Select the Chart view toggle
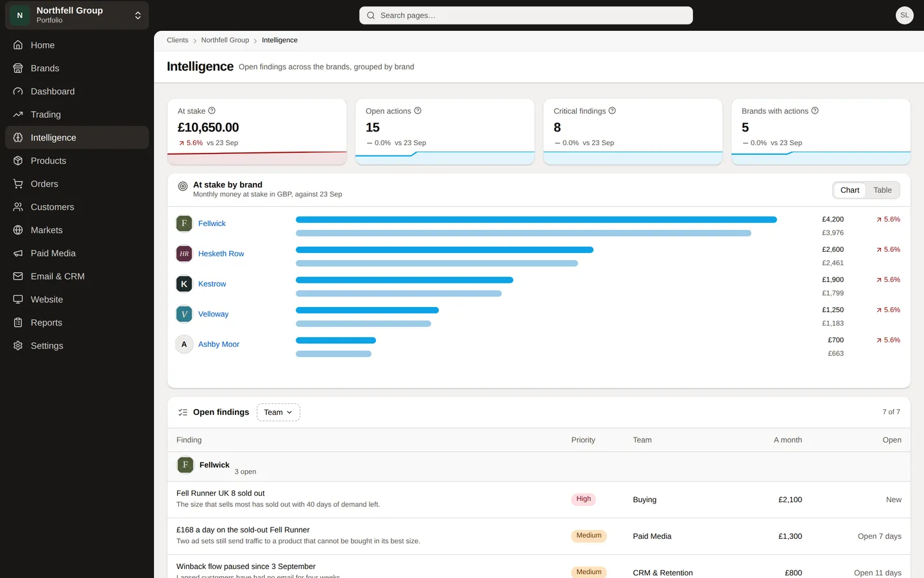Image resolution: width=924 pixels, height=578 pixels. pyautogui.click(x=850, y=190)
